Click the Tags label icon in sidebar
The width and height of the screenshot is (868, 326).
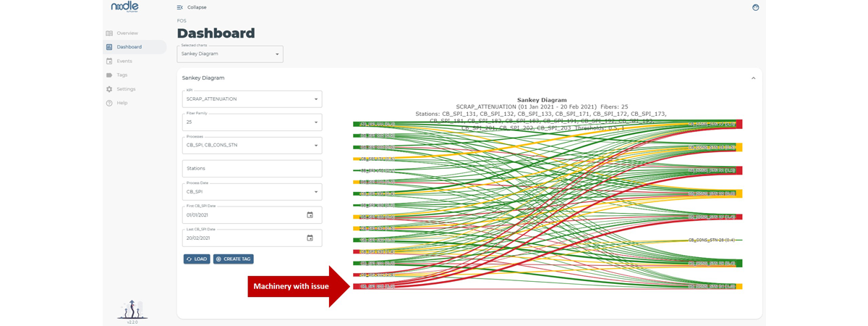click(109, 75)
